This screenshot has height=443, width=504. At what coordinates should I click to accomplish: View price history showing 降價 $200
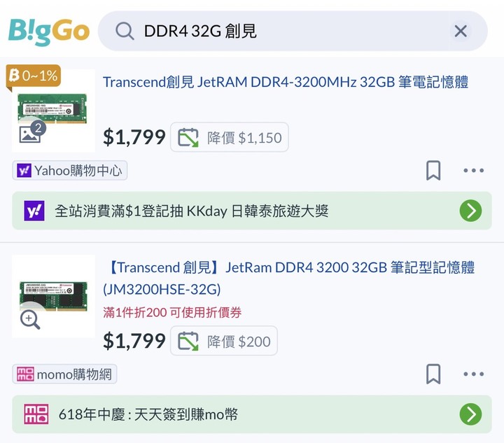pos(224,341)
